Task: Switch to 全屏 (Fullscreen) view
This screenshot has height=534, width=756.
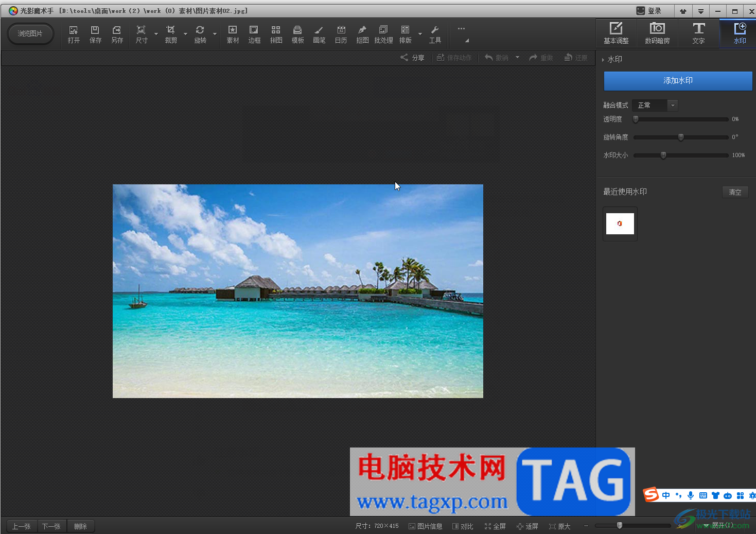Action: point(495,526)
